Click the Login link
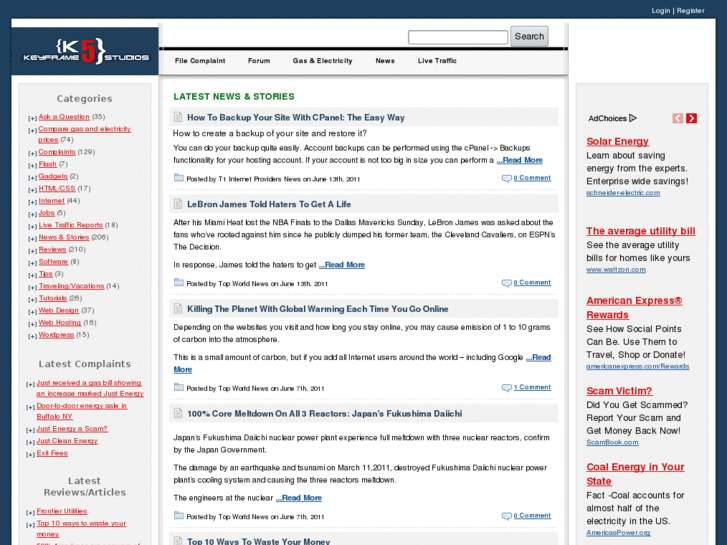 pos(661,11)
